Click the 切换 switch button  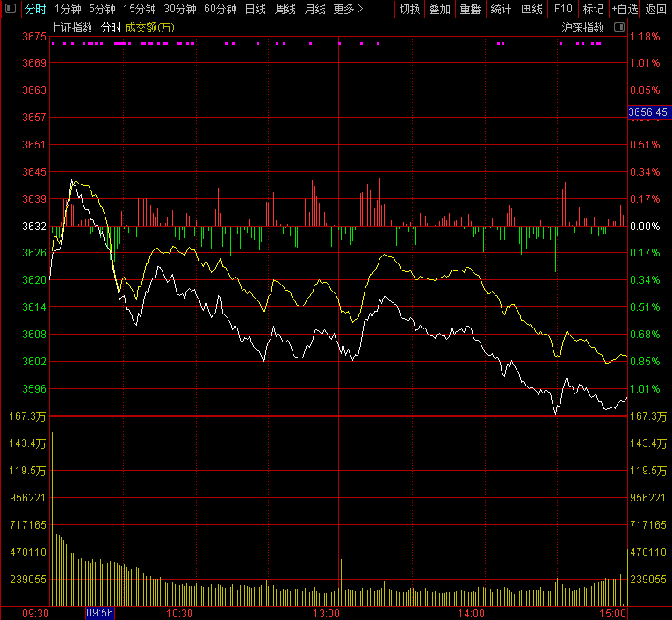pyautogui.click(x=409, y=10)
